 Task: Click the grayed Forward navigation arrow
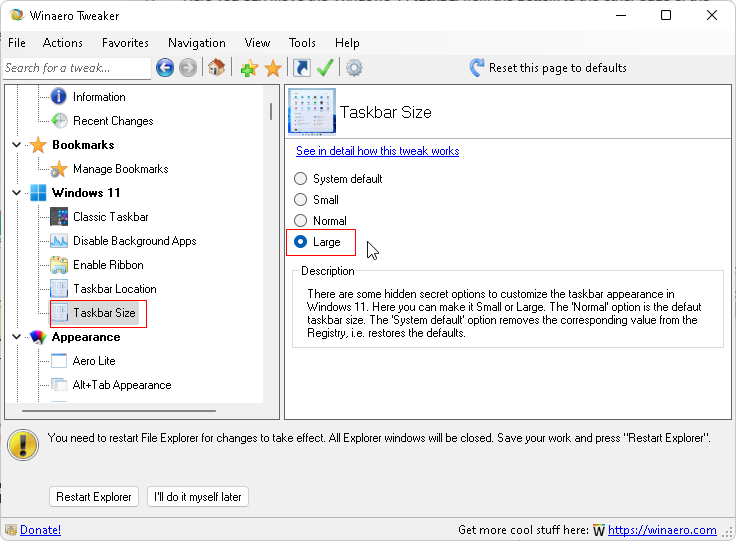point(188,68)
